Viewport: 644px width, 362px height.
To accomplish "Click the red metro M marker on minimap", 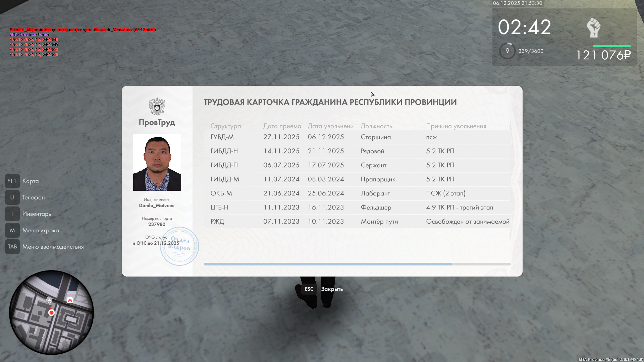I will pyautogui.click(x=70, y=300).
